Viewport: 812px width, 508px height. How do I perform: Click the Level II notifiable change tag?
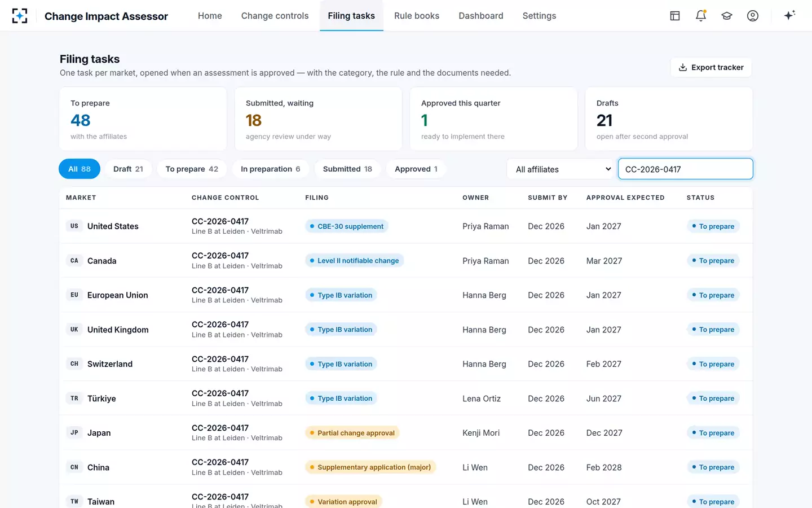coord(355,261)
